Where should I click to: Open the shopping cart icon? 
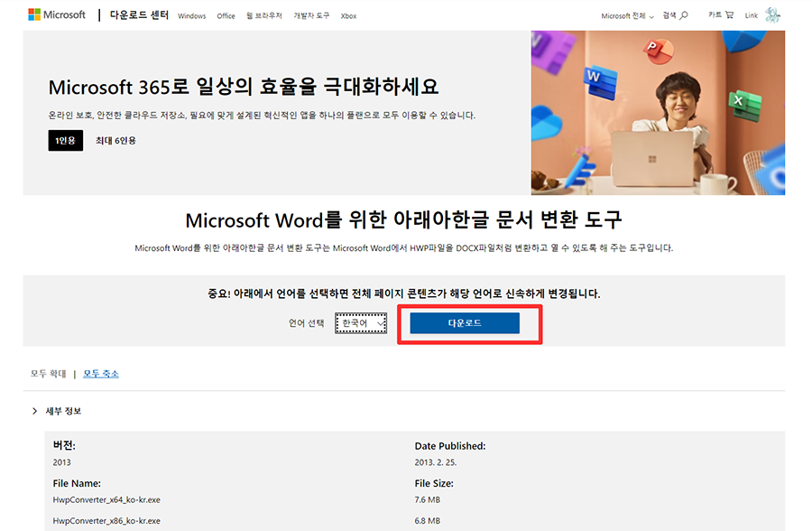[729, 14]
